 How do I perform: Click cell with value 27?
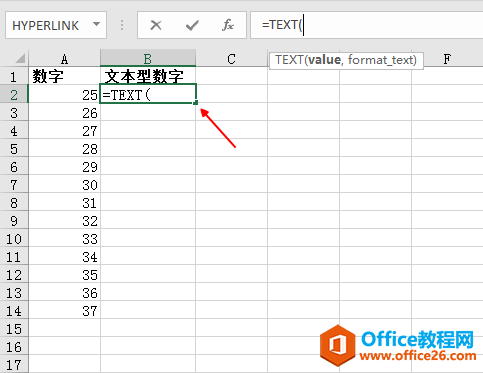click(x=64, y=130)
